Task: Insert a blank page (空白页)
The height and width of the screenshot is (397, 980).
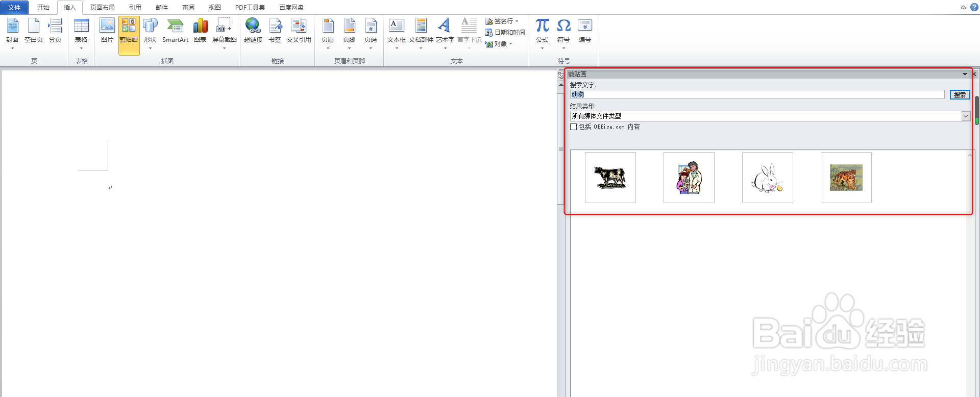Action: pyautogui.click(x=34, y=31)
